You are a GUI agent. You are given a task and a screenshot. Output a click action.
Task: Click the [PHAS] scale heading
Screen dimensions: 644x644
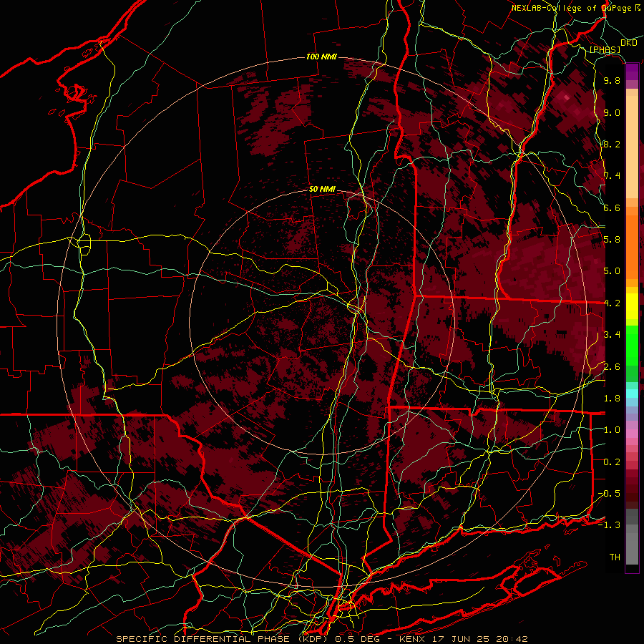(605, 50)
